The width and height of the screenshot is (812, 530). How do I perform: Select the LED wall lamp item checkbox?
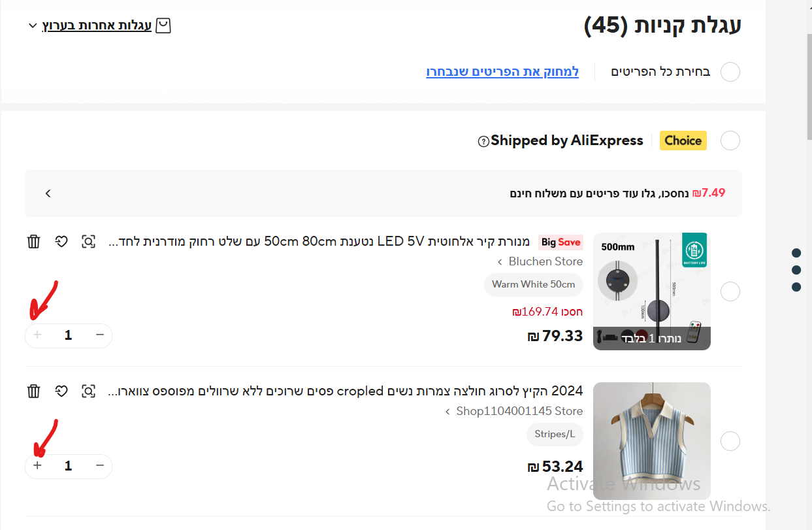click(x=730, y=291)
